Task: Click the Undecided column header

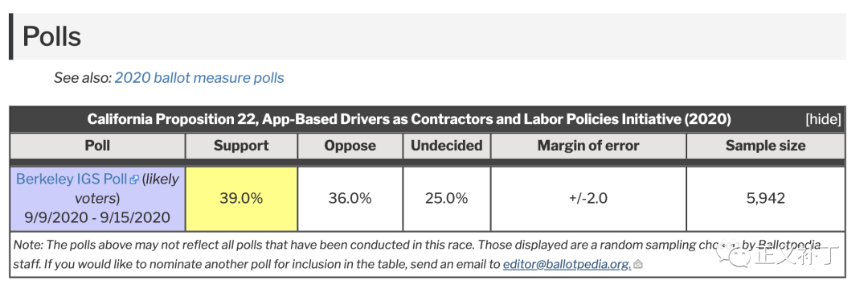Action: (x=446, y=146)
